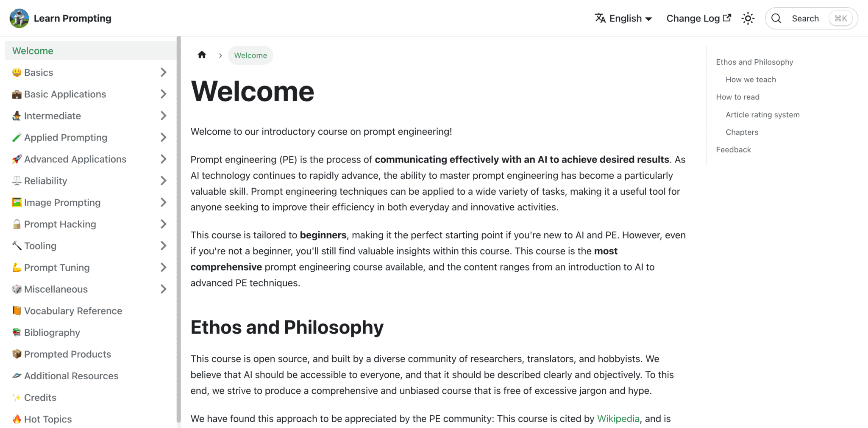Open the Bibliography sidebar page
868x428 pixels.
(52, 332)
